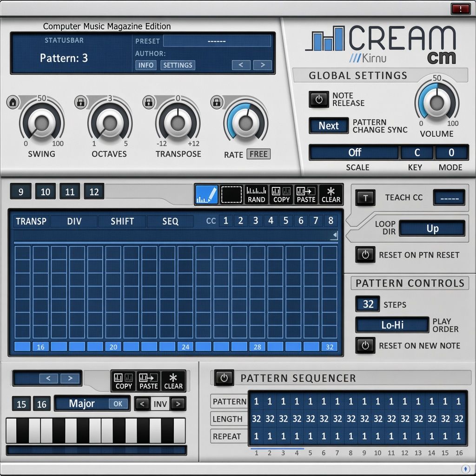Click the SETTINGS button
476x476 pixels.
click(178, 65)
